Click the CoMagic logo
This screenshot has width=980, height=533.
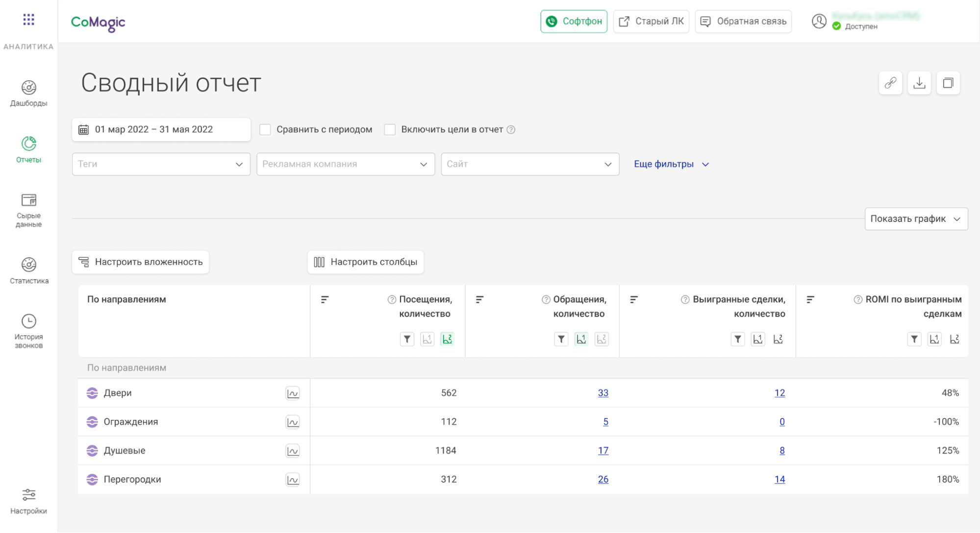point(98,23)
